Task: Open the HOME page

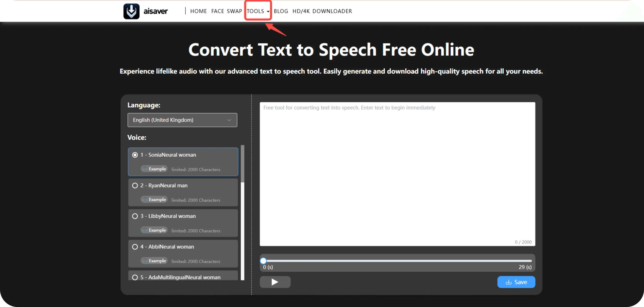Action: [x=198, y=11]
